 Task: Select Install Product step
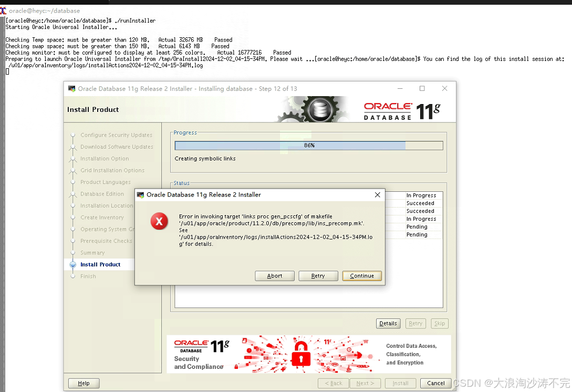pyautogui.click(x=100, y=264)
